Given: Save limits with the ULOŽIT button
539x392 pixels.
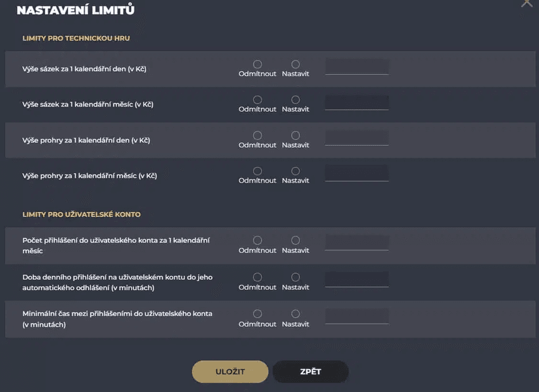Looking at the screenshot, I should click(230, 372).
